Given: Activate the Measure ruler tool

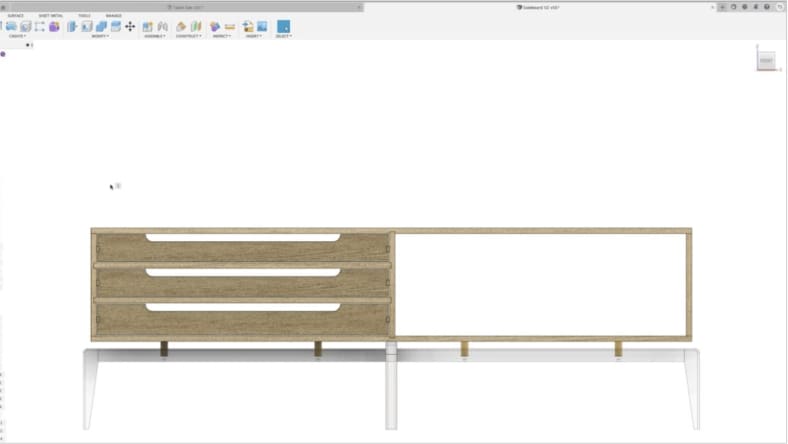Looking at the screenshot, I should 230,27.
